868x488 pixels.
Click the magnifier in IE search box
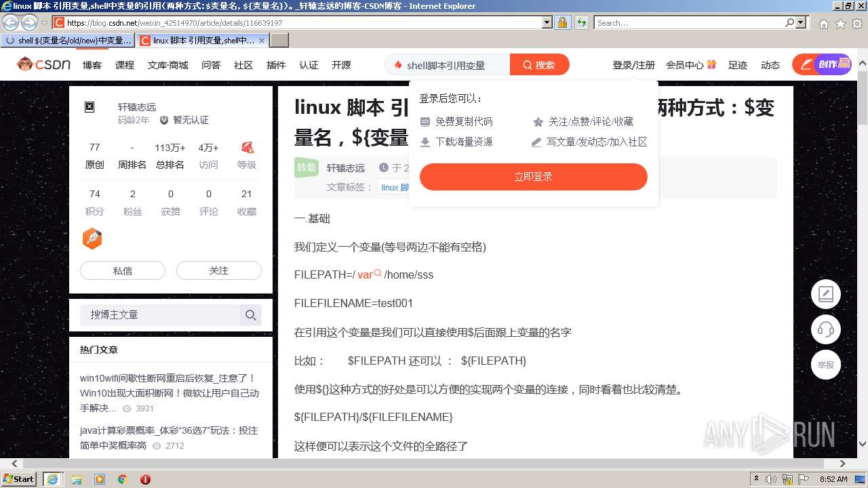click(x=790, y=22)
